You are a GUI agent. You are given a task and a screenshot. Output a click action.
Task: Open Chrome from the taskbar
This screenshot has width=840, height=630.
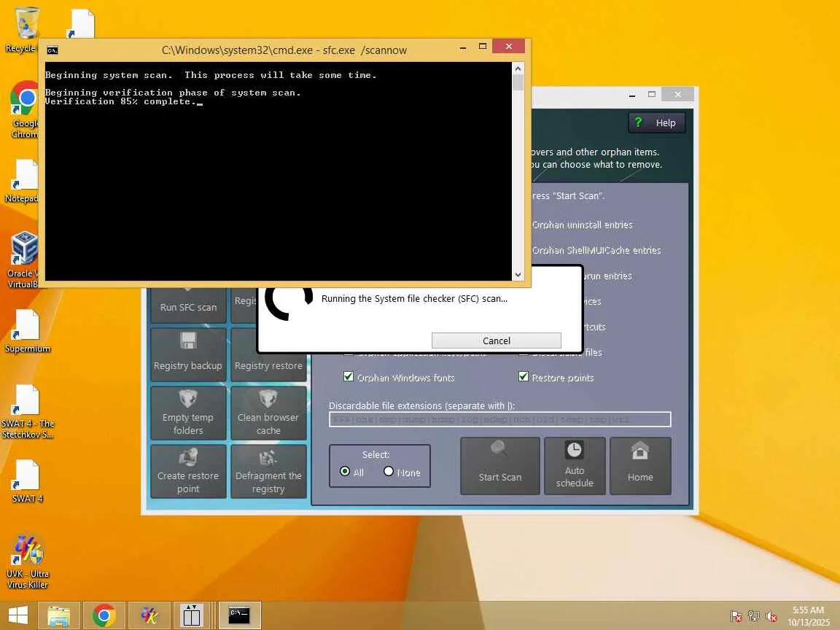[x=104, y=615]
